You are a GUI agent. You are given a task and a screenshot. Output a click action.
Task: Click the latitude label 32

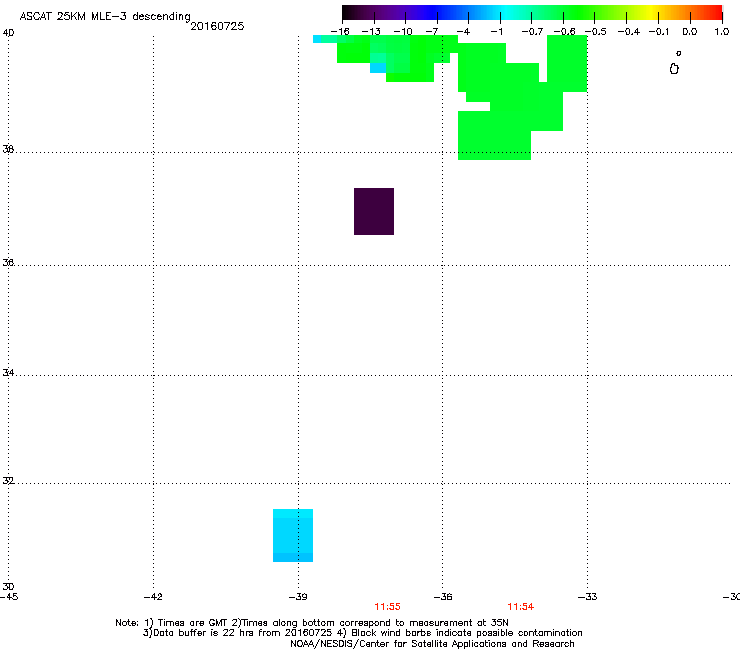point(8,481)
